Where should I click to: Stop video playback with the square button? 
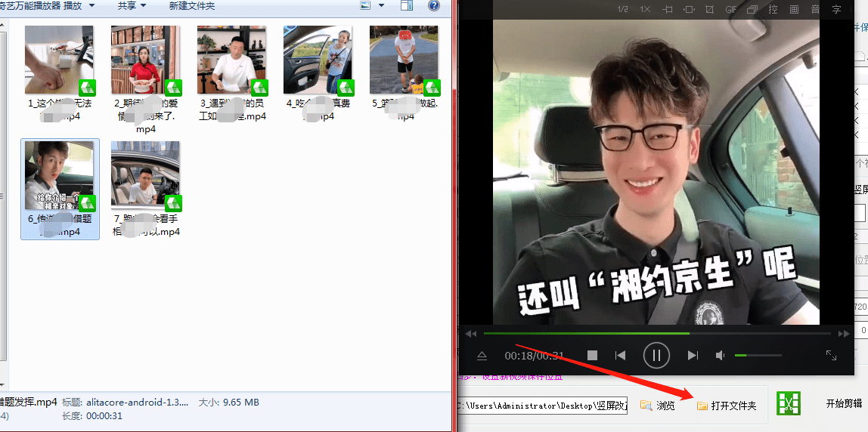point(592,355)
